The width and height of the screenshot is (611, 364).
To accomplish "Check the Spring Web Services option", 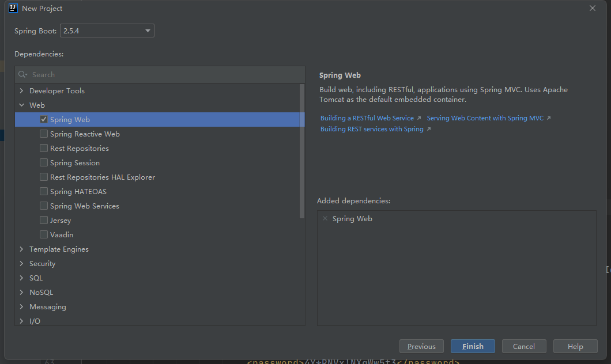I will [x=44, y=206].
